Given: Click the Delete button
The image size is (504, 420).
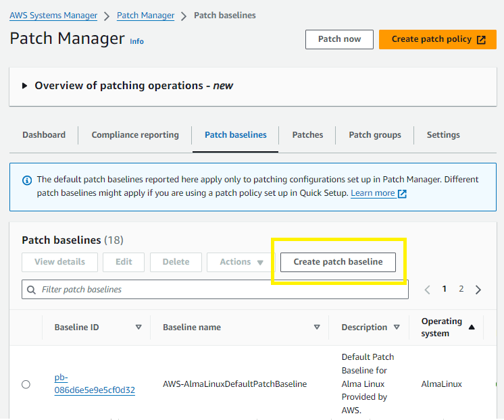Looking at the screenshot, I should point(176,262).
